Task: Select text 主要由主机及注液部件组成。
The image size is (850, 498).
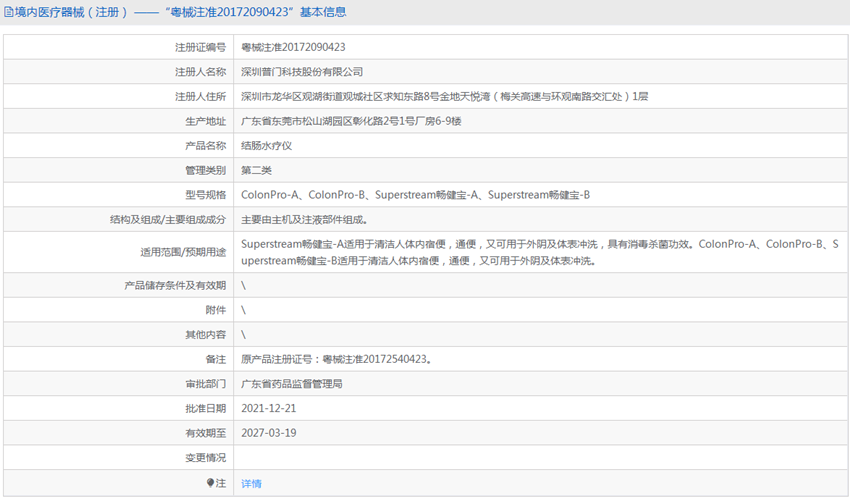Action: pos(305,219)
